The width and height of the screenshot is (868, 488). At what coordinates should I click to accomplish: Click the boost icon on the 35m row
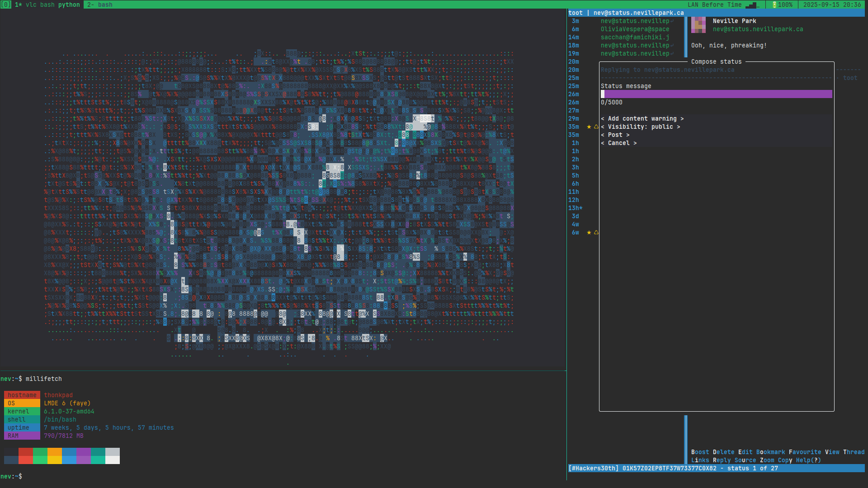click(596, 127)
